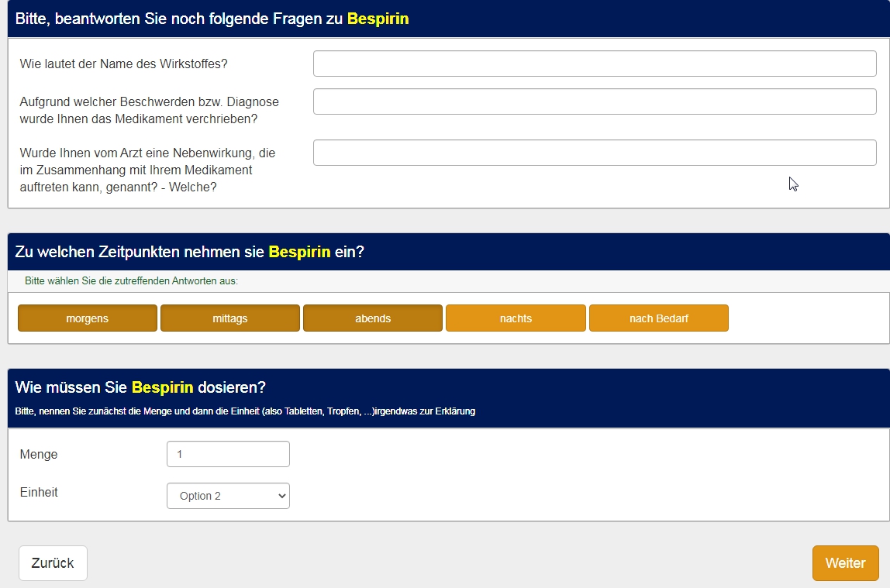
Task: Click the heading 'Bitte, beantworten Sie noch folgende Fragen'
Action: 212,19
